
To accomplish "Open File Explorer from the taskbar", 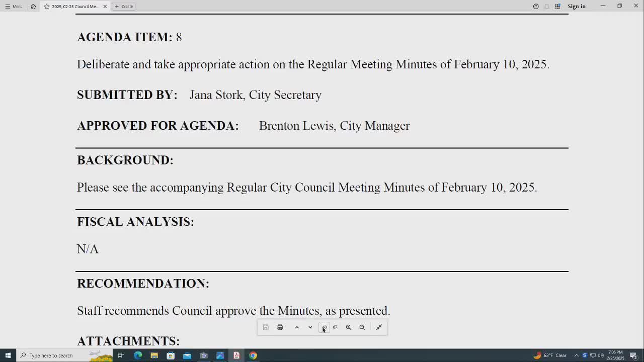I will (154, 355).
